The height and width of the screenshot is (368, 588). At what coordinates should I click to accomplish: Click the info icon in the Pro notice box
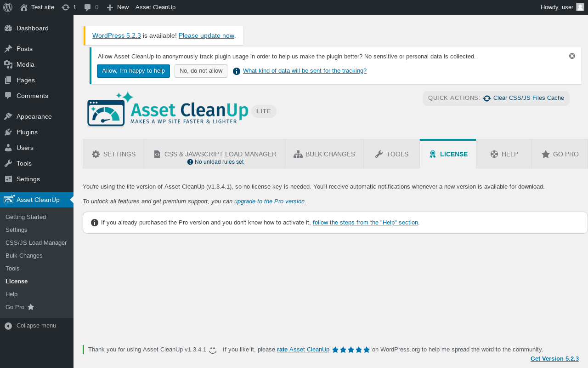point(95,223)
